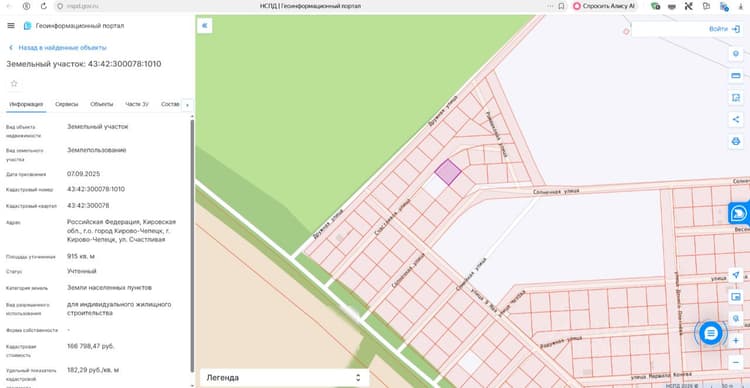Screen dimensions: 750x388
Task: Open the three-dots menu in the address bar
Action: 551,6
